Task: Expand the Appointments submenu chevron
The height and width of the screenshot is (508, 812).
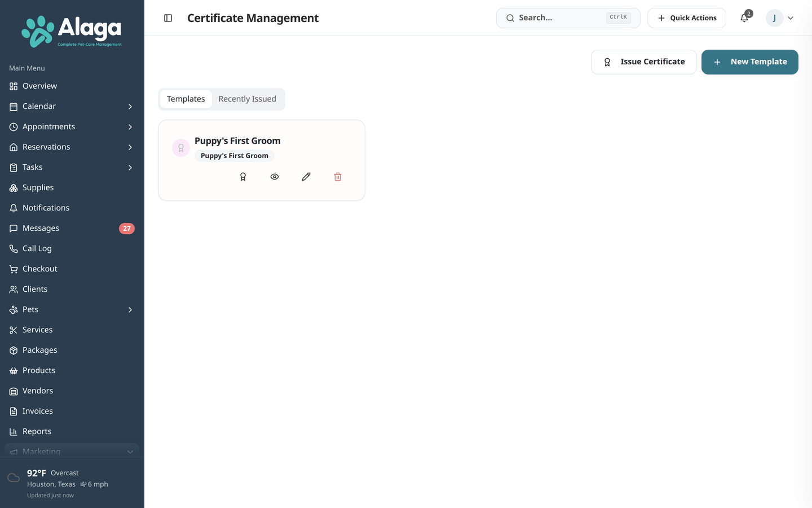Action: (x=130, y=127)
